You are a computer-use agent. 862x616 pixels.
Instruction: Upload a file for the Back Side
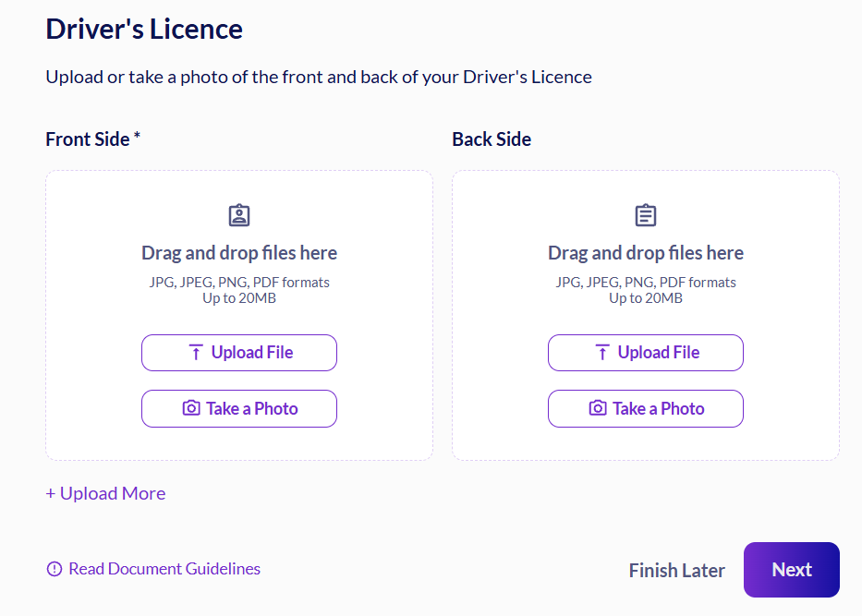(646, 353)
